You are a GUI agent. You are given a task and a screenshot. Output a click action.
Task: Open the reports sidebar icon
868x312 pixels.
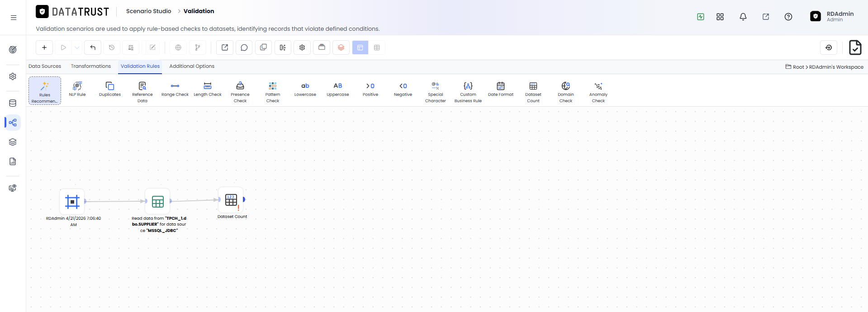13,161
